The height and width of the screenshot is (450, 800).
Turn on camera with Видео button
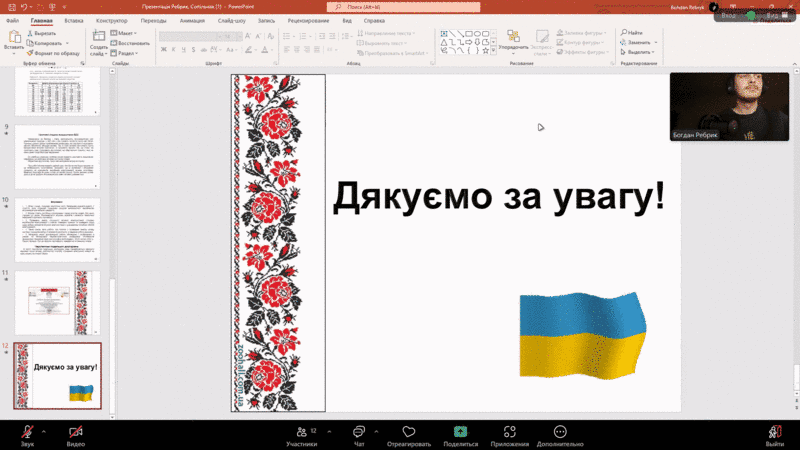click(x=76, y=436)
